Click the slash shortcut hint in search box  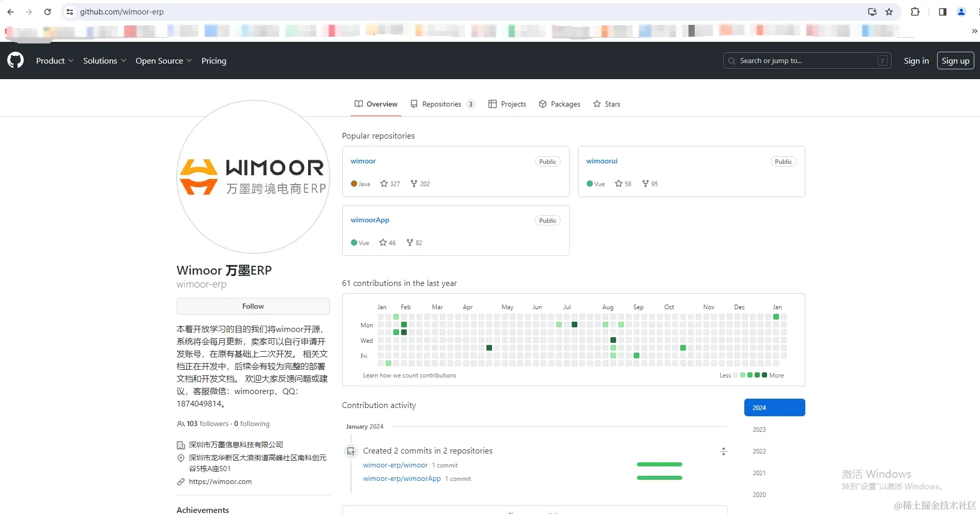883,61
